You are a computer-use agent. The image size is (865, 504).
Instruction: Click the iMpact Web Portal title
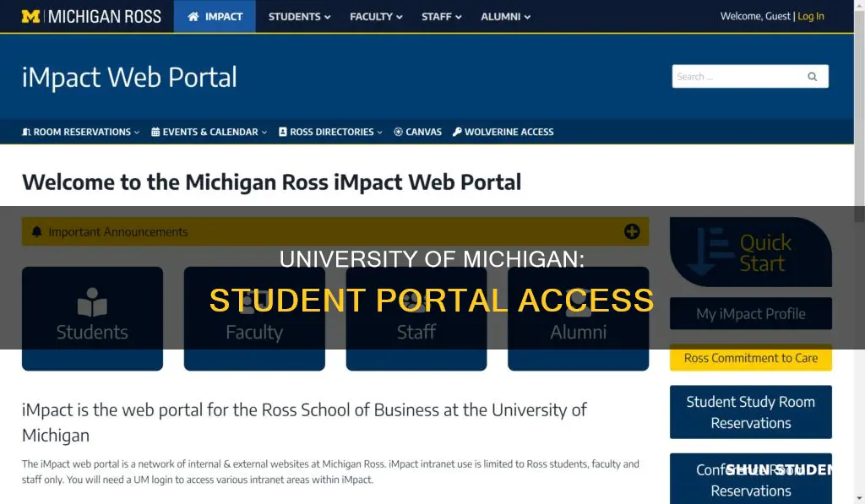click(x=129, y=77)
